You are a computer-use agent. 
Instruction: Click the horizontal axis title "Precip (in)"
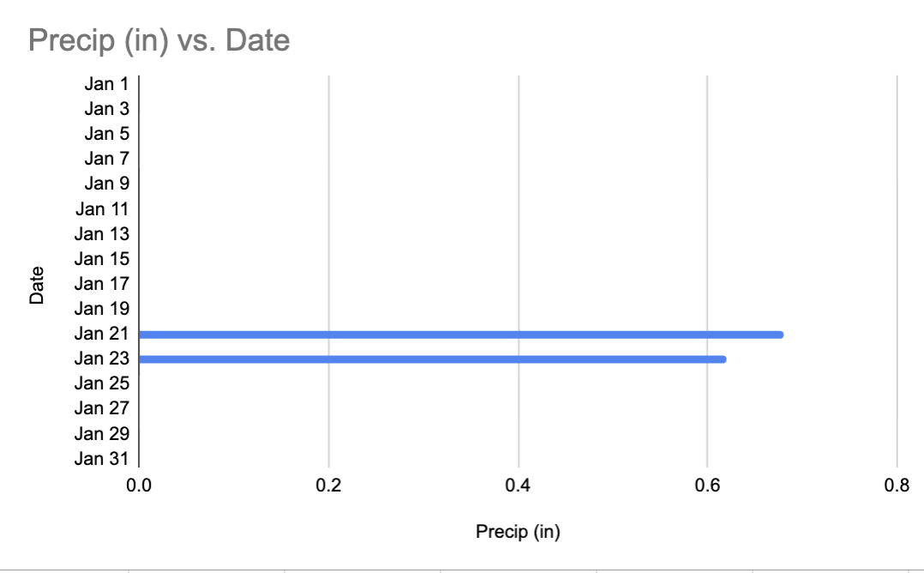tap(518, 533)
